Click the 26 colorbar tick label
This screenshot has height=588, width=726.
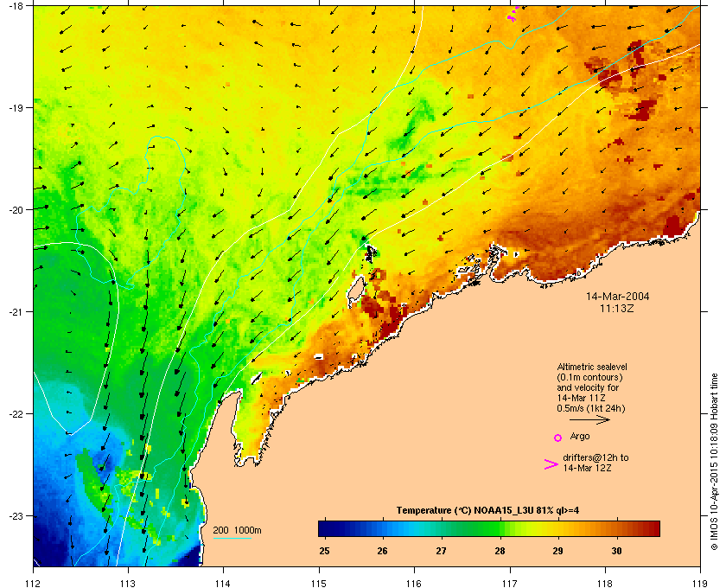click(382, 551)
